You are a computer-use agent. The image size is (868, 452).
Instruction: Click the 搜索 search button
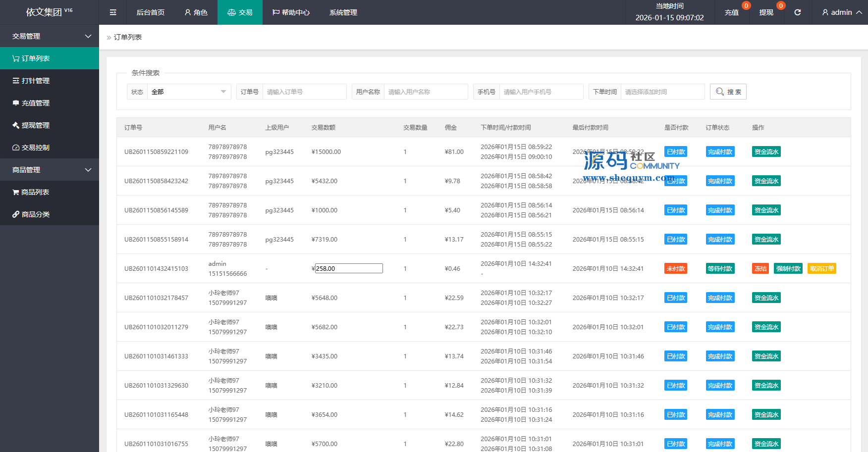[x=728, y=92]
